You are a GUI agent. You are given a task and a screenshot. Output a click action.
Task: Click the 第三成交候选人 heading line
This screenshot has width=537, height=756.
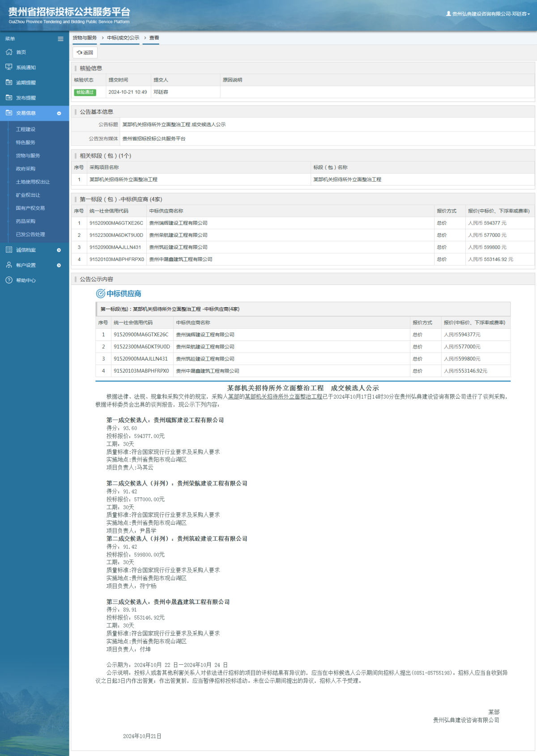click(168, 602)
